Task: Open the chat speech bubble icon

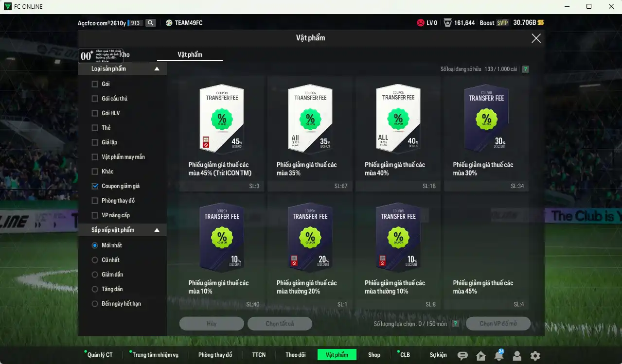Action: pos(462,356)
